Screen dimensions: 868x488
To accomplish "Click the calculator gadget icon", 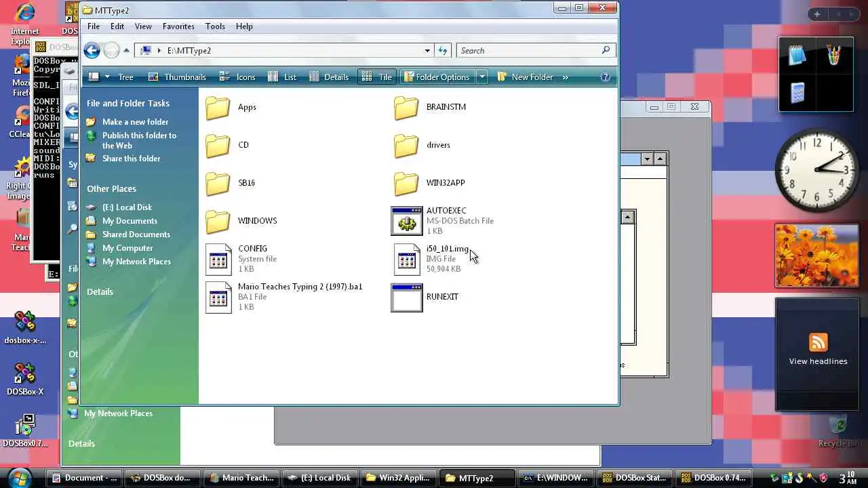I will (x=797, y=91).
